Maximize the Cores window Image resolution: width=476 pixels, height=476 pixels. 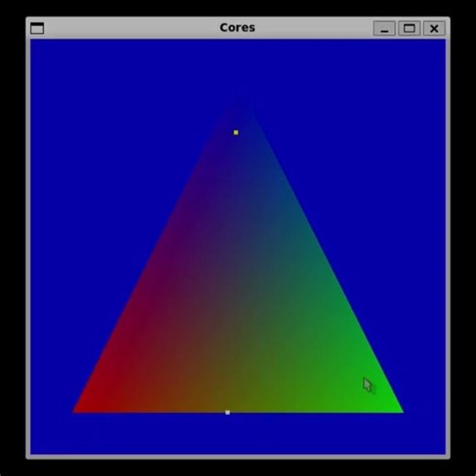[x=409, y=28]
